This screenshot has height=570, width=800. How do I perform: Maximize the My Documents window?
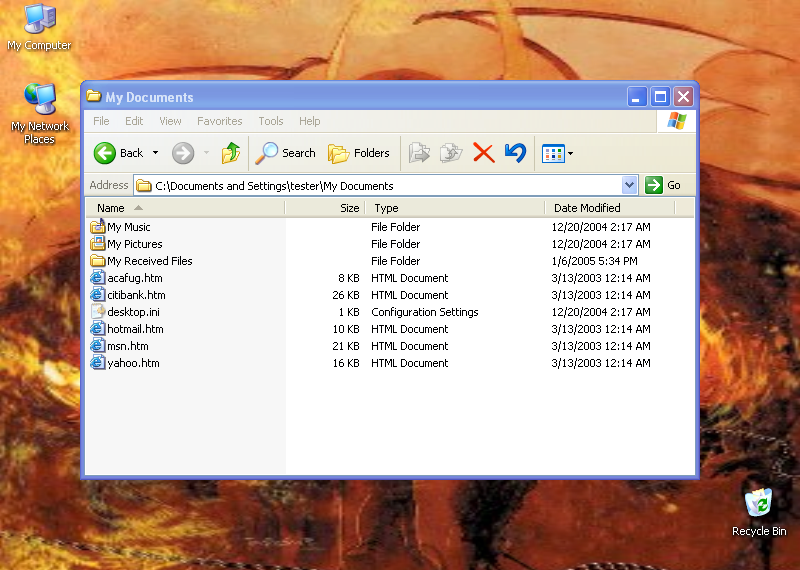(660, 96)
